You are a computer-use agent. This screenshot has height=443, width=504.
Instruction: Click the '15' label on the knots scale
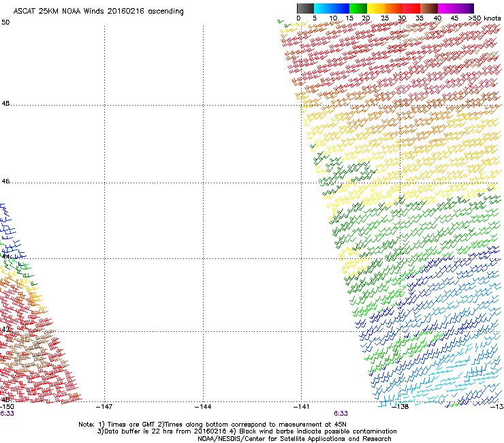349,18
